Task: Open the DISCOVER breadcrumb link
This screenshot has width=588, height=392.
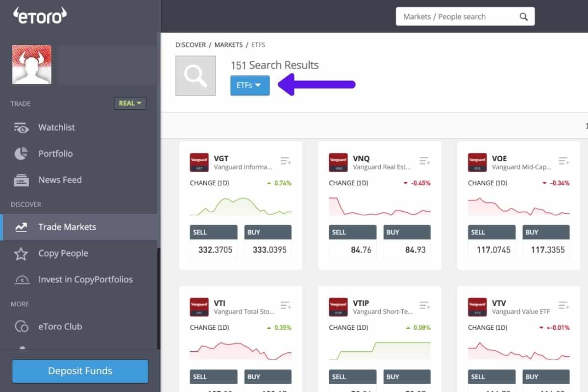Action: [191, 45]
